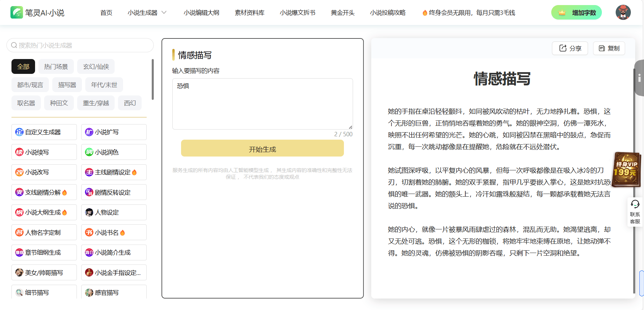Open 人物设定 tool
644x310 pixels.
(114, 213)
